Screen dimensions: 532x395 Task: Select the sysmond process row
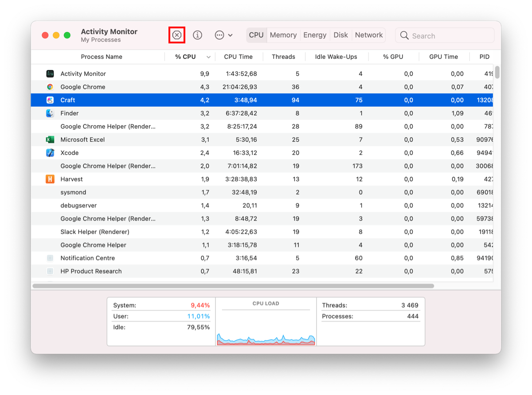coord(177,192)
